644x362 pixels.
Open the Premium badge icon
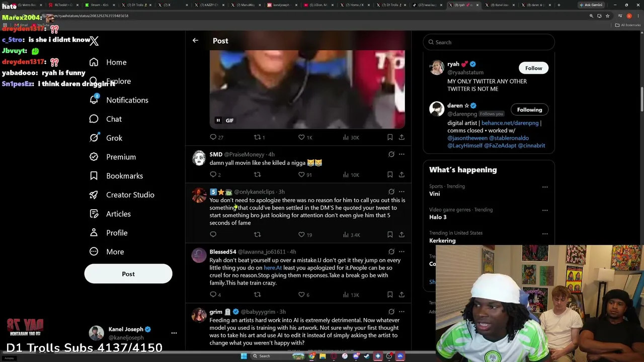[x=94, y=157]
